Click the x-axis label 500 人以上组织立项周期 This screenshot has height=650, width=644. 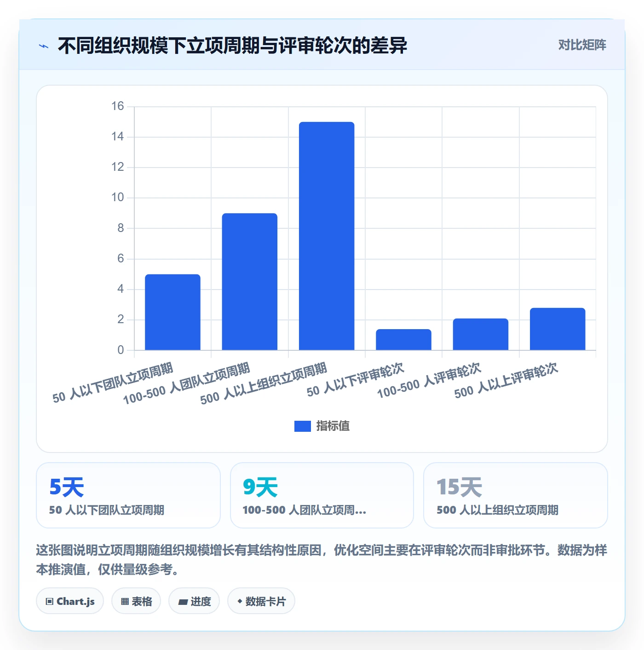264,383
